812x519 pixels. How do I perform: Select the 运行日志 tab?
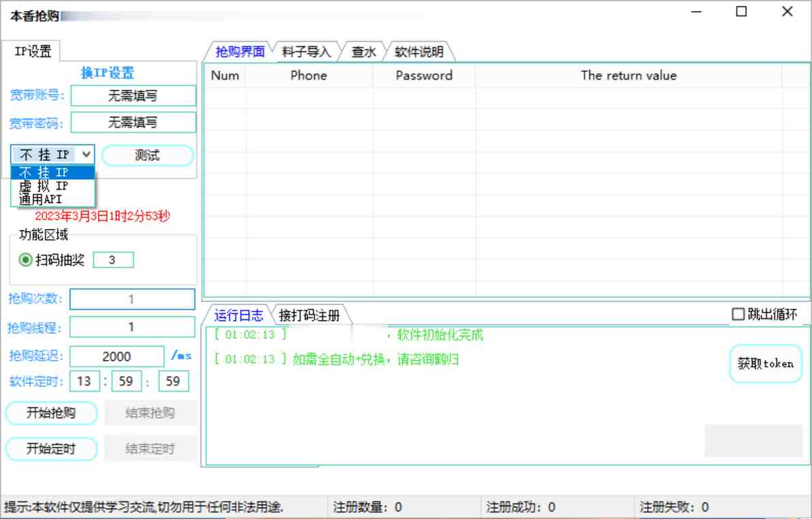point(239,314)
